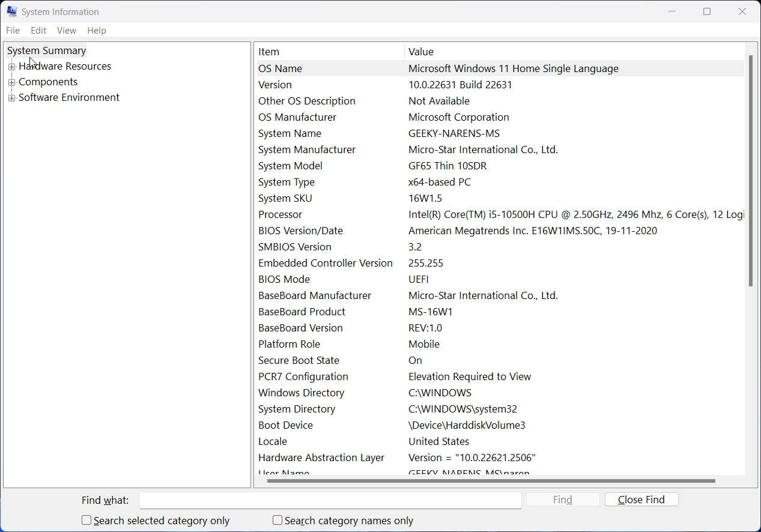The width and height of the screenshot is (761, 532).
Task: Select the BaseBoard Version row
Action: (x=500, y=328)
